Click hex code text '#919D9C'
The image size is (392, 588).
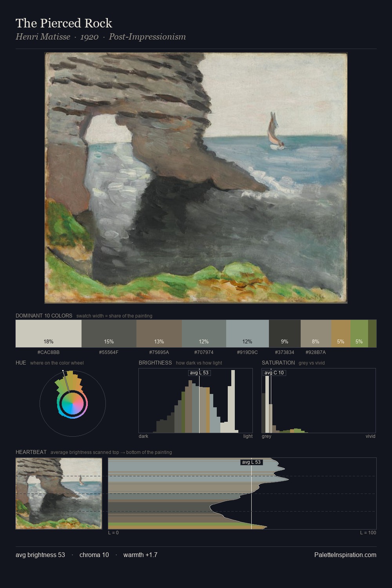pos(247,352)
